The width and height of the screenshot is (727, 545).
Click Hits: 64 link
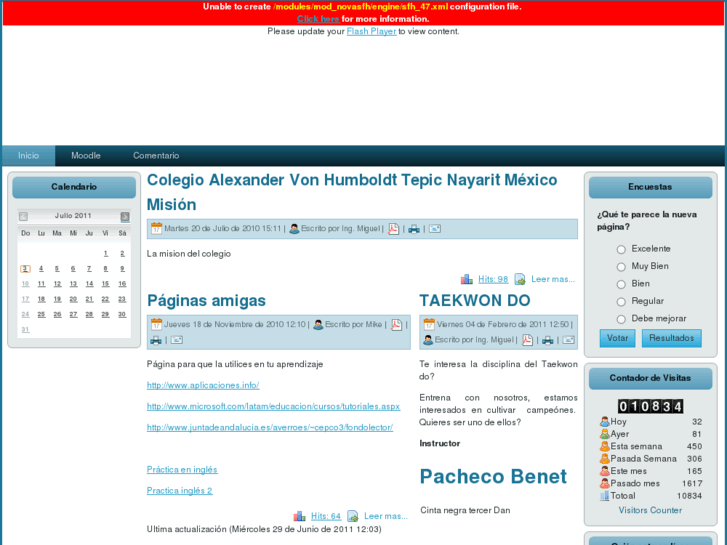click(326, 516)
